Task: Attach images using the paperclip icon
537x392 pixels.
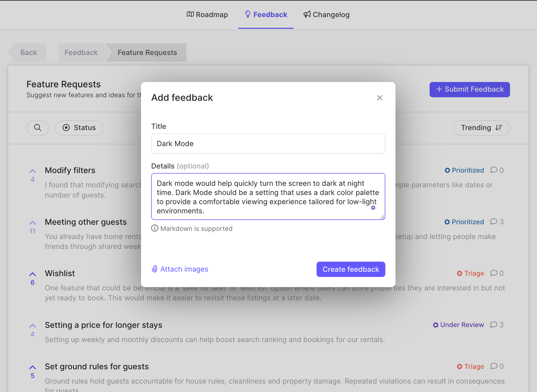Action: coord(154,269)
